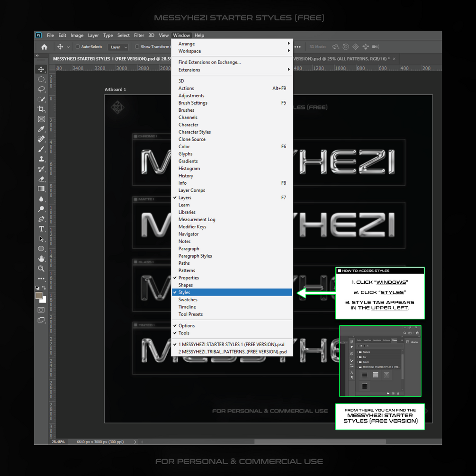Enable the Auto-Select checkbox
476x476 pixels.
point(77,47)
